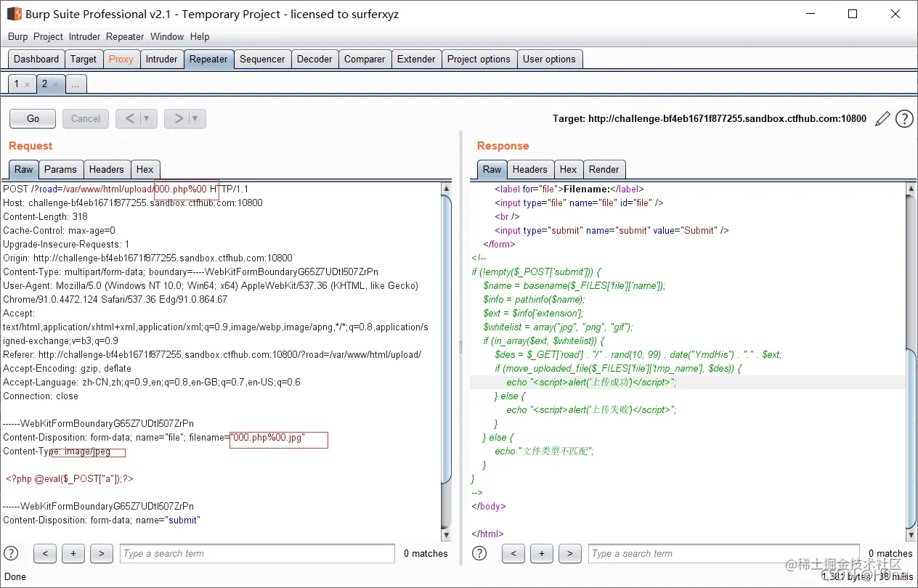Select Response Raw tab
This screenshot has height=588, width=918.
point(492,169)
